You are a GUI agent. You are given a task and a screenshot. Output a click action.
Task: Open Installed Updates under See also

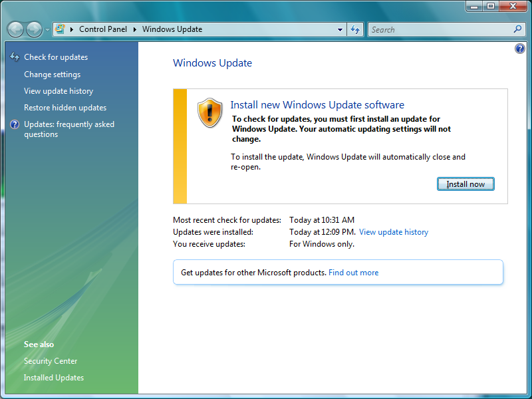tap(54, 378)
